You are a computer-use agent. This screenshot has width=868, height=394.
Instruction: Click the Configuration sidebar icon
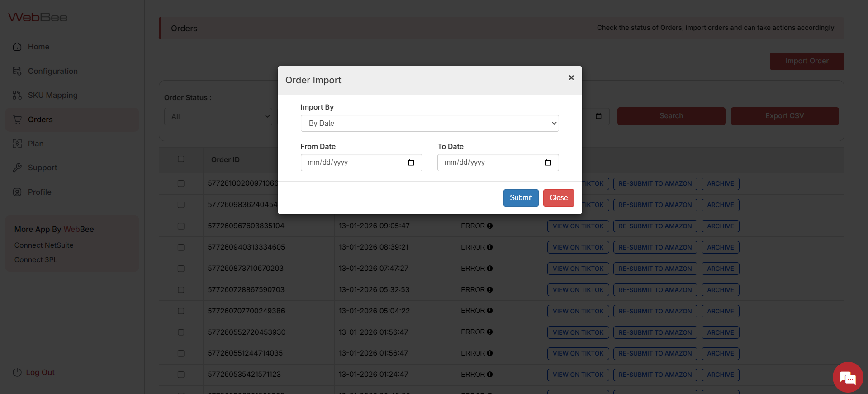point(17,71)
